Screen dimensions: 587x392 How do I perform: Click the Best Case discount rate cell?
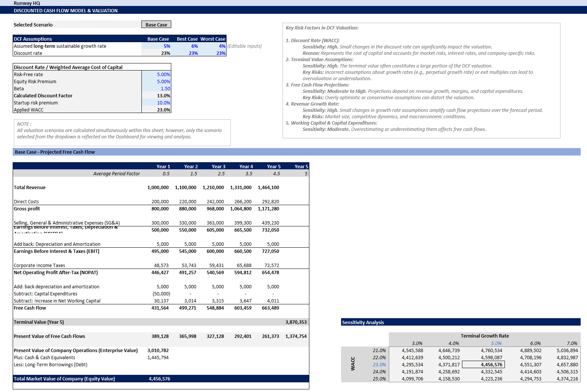[185, 53]
